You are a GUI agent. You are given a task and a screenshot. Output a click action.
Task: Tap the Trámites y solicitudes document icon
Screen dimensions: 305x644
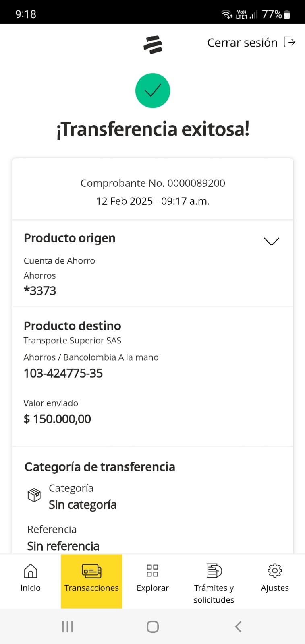pos(214,570)
